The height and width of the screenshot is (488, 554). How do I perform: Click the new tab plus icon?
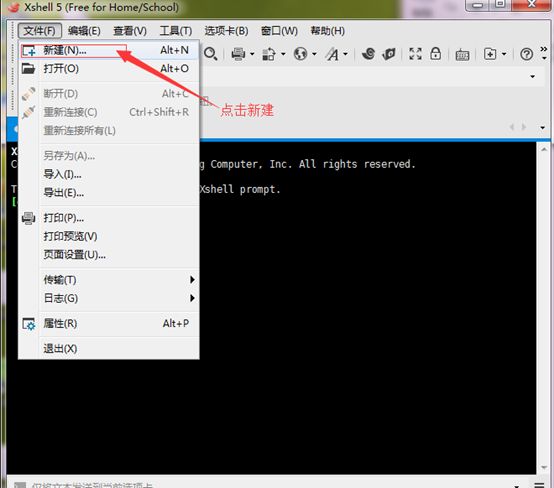(x=490, y=54)
